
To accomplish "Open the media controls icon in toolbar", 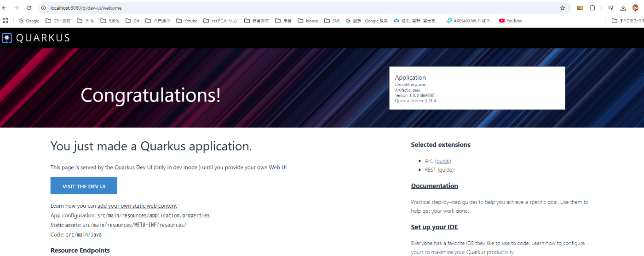I will pyautogui.click(x=611, y=8).
